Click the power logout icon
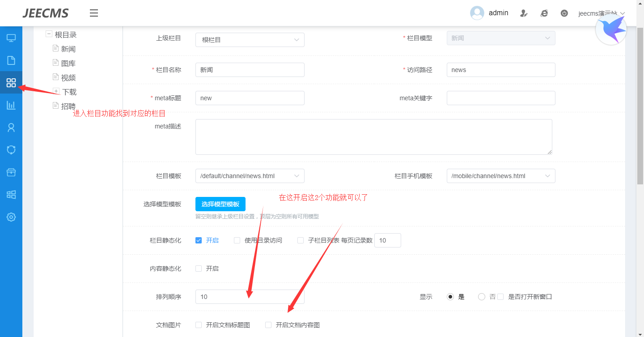The image size is (644, 337). [x=564, y=13]
